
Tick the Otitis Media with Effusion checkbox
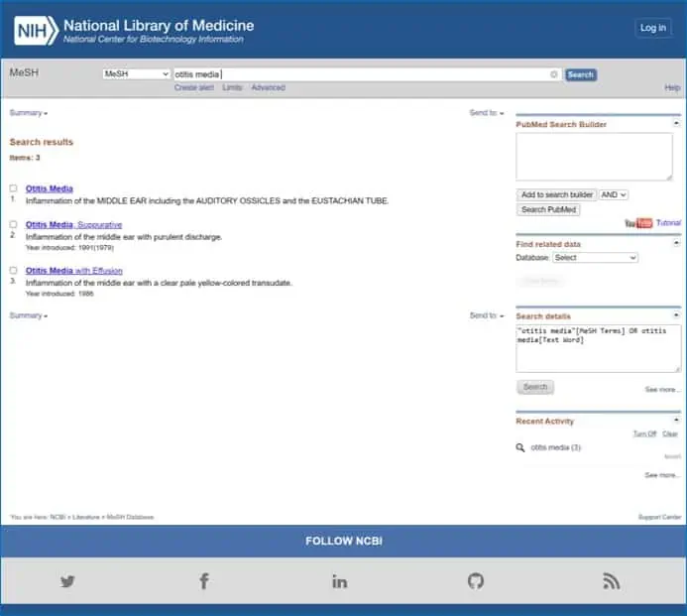coord(14,271)
